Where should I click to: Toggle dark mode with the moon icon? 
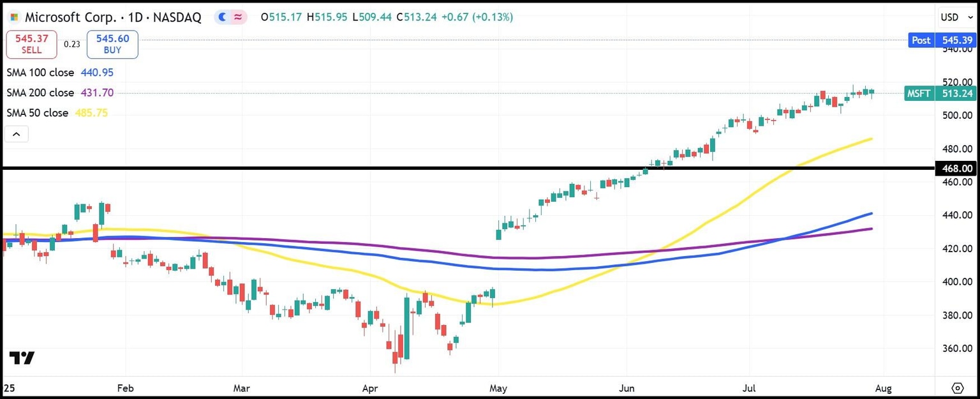[x=222, y=17]
